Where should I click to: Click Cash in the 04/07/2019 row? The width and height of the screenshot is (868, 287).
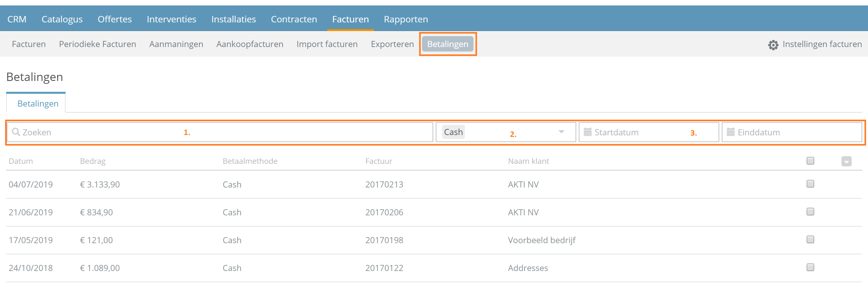[232, 184]
